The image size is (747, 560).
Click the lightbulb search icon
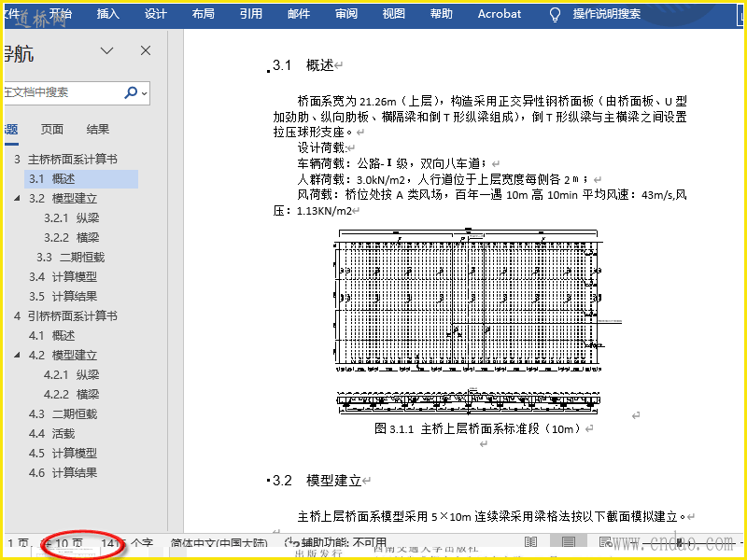point(555,14)
